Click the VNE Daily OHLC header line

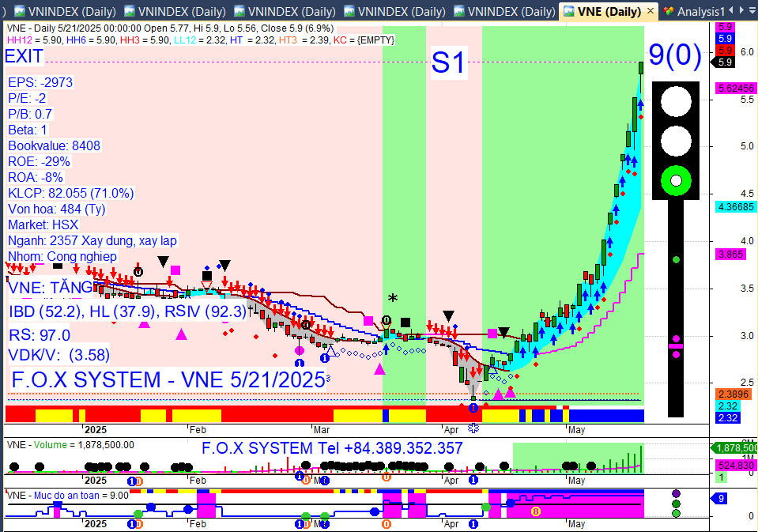pyautogui.click(x=170, y=28)
